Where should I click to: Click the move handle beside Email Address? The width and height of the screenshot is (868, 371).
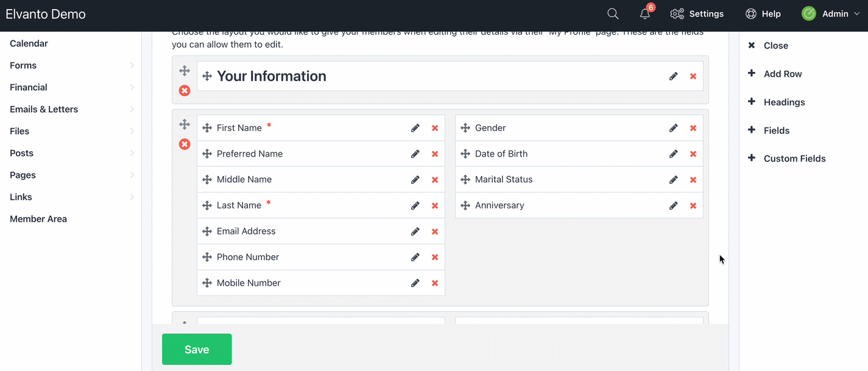pos(207,231)
